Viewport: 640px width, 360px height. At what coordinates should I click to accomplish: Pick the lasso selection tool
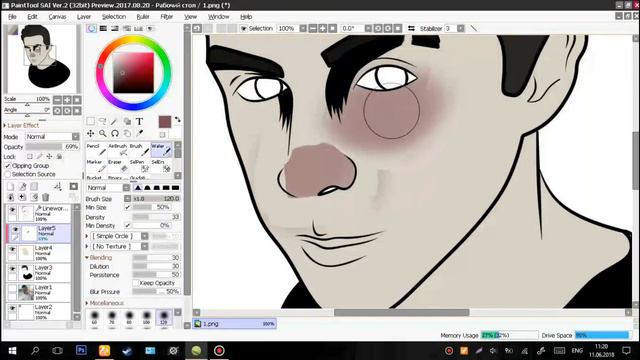102,121
